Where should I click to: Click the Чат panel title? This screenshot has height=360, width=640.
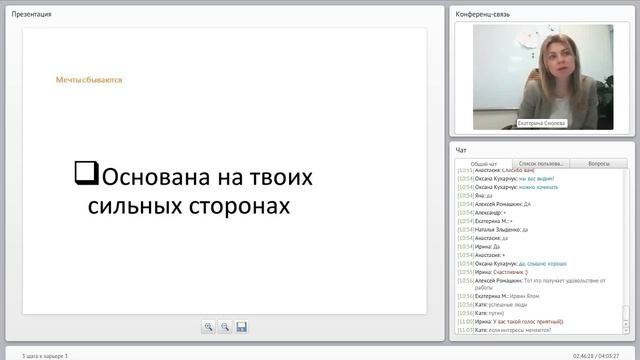pyautogui.click(x=461, y=150)
